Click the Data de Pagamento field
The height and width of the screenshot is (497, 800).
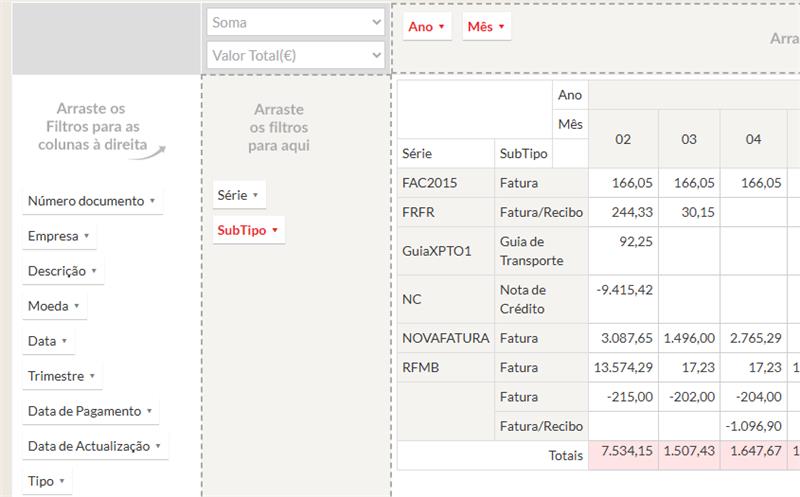click(91, 411)
